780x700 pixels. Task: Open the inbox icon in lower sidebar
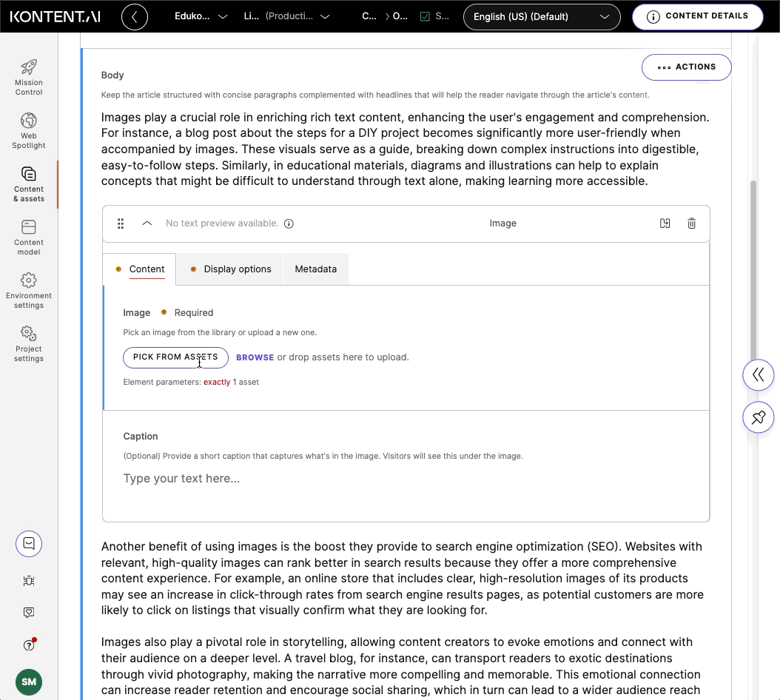click(29, 543)
